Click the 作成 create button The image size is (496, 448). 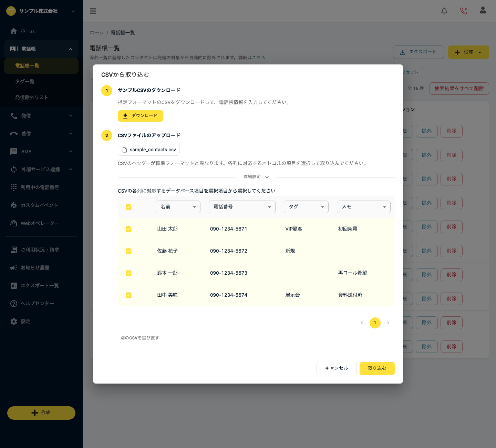[41, 413]
